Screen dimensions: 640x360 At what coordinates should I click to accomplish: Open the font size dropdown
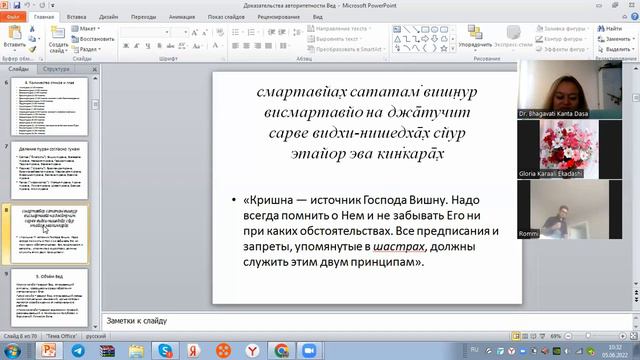click(186, 33)
